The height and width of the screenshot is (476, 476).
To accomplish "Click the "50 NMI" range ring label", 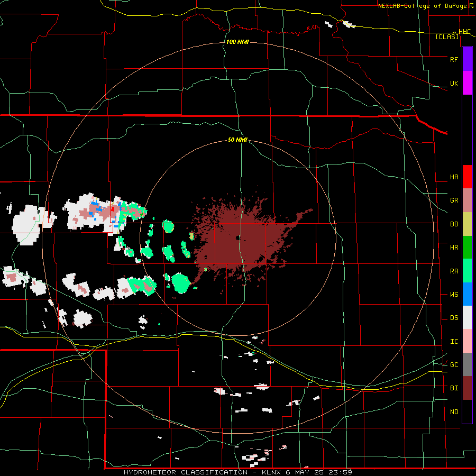I will (x=237, y=140).
